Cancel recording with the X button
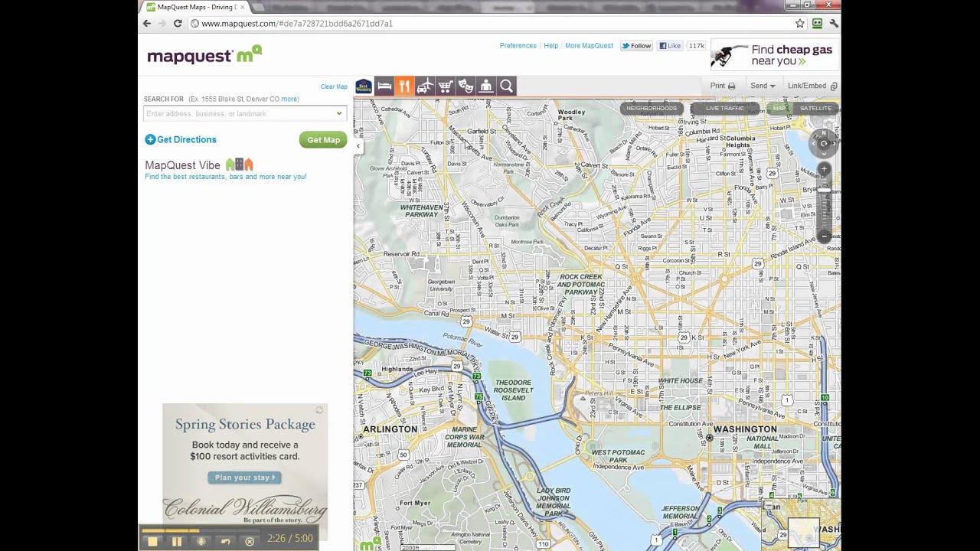The width and height of the screenshot is (980, 551). (249, 541)
